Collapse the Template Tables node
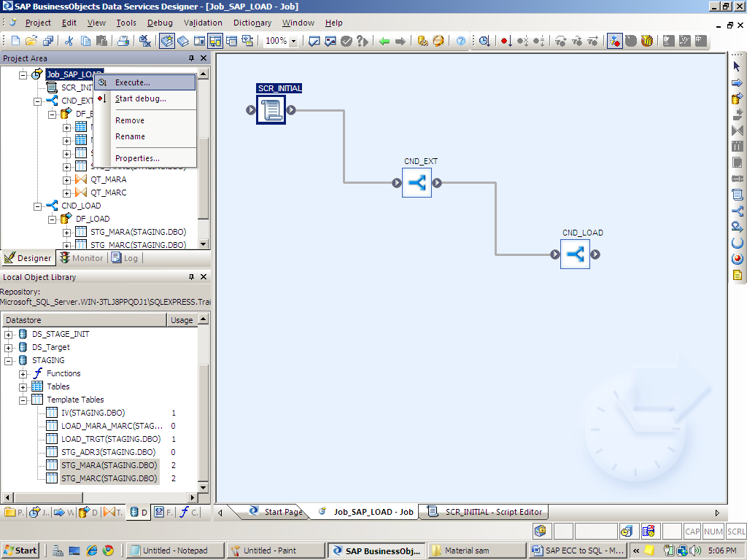The image size is (747, 560). click(x=23, y=400)
